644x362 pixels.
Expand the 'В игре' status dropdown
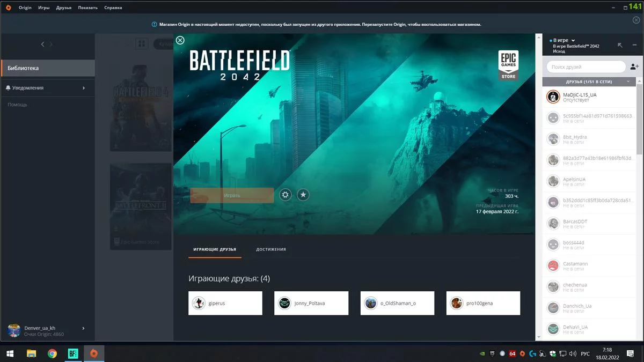(573, 40)
